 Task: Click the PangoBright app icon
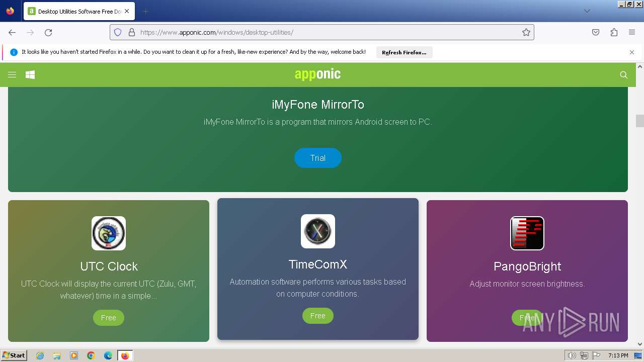[x=527, y=233]
